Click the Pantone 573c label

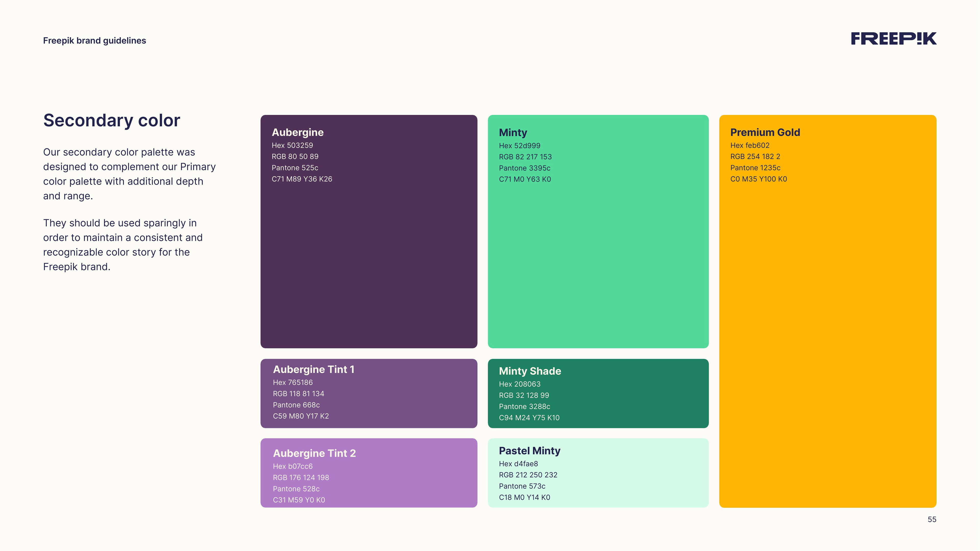(522, 486)
